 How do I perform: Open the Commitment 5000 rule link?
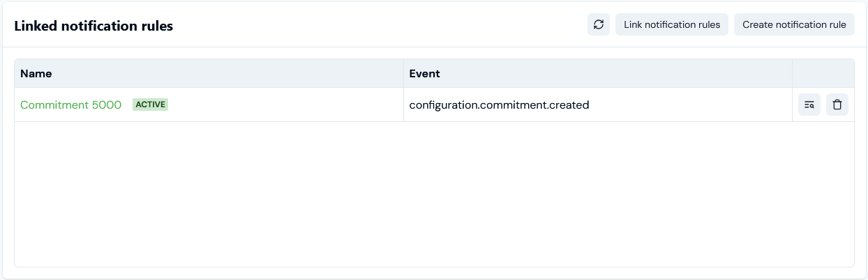coord(70,104)
